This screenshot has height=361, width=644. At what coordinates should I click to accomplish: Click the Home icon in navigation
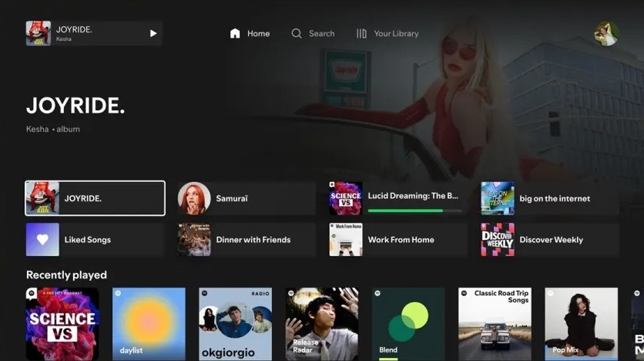coord(235,34)
